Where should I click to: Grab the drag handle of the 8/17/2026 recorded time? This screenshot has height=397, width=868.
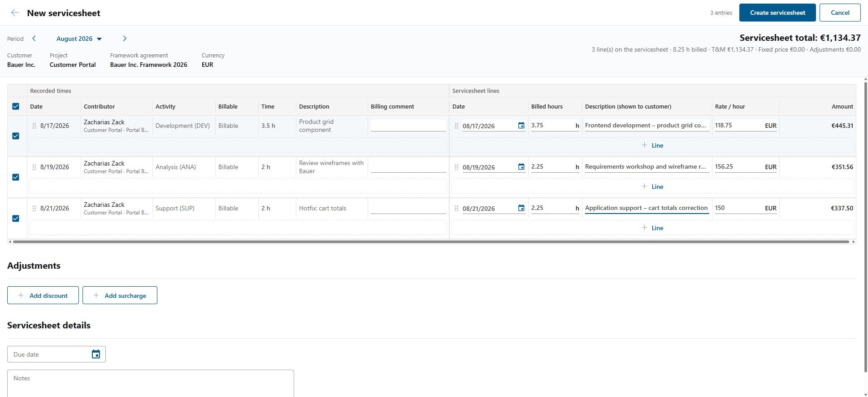pyautogui.click(x=34, y=126)
